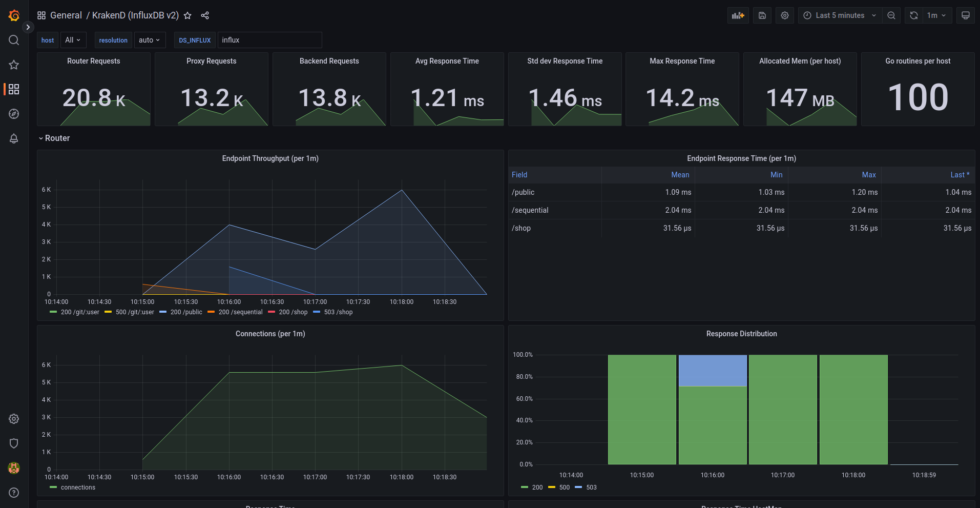Click the Add panel icon
Image resolution: width=980 pixels, height=508 pixels.
tap(738, 15)
